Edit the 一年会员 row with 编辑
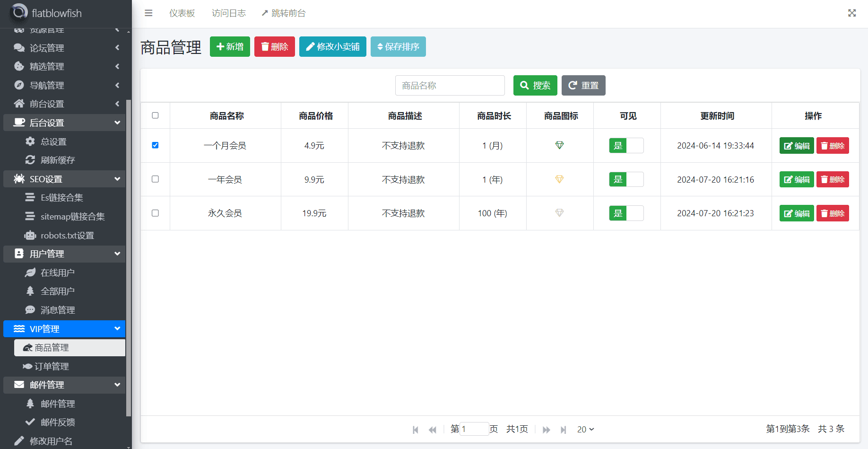Screen dimensions: 868x449 797,179
